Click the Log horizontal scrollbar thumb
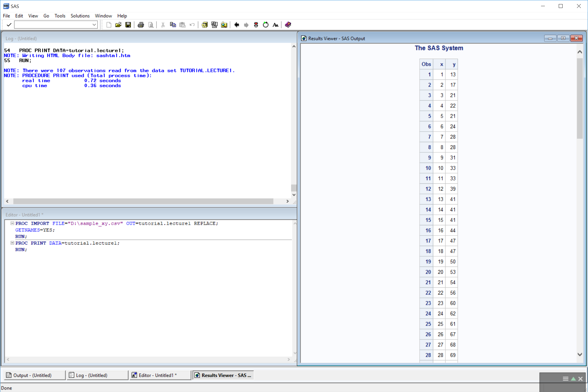This screenshot has height=392, width=588. pos(143,201)
